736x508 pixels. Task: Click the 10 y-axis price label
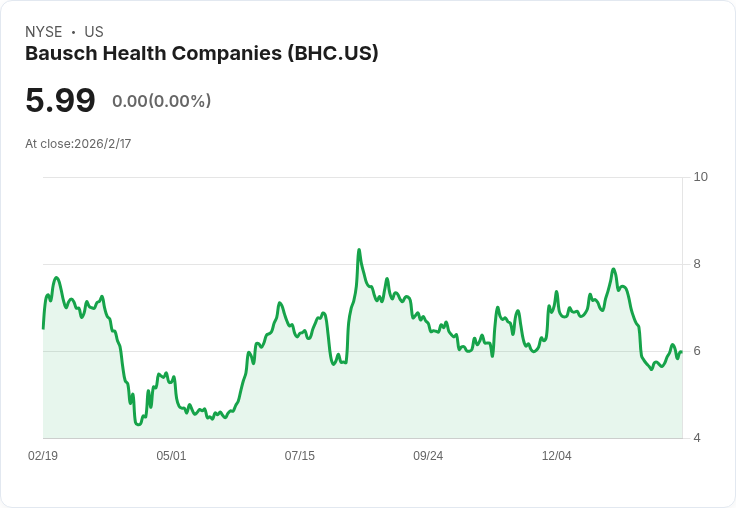(x=700, y=177)
